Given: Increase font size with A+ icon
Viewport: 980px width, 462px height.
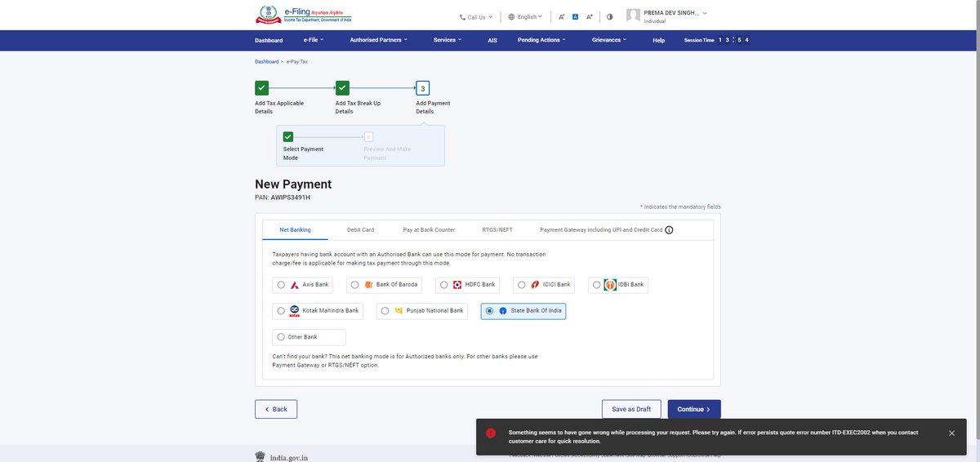Looking at the screenshot, I should [590, 16].
